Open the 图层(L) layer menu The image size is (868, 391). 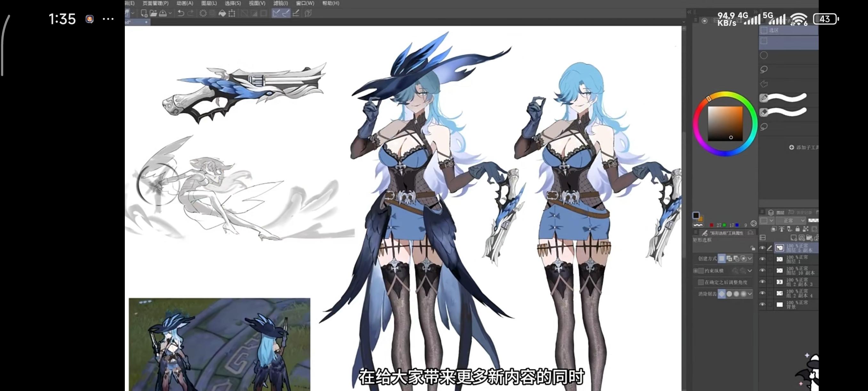(x=209, y=4)
